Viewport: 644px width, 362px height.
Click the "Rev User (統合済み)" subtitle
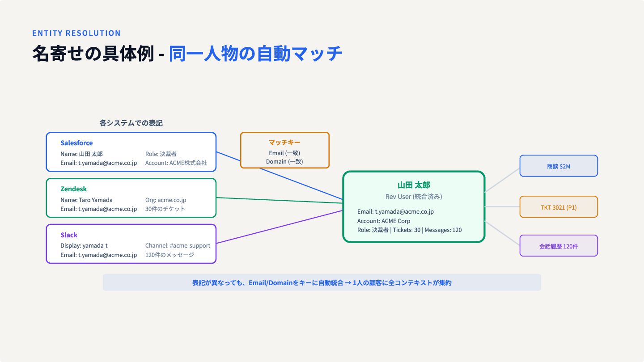coord(414,197)
